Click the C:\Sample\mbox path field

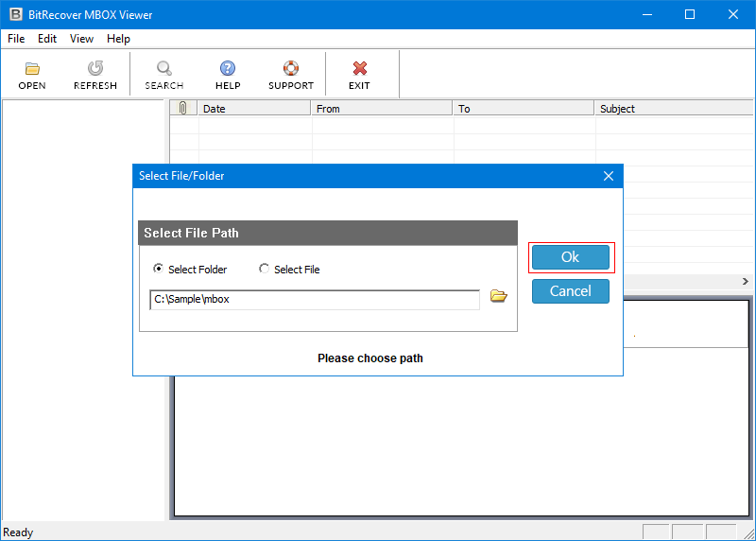[315, 300]
